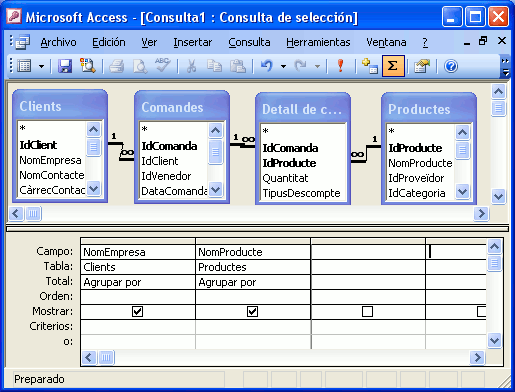This screenshot has height=392, width=515.
Task: Open the Edición menu
Action: [x=109, y=42]
